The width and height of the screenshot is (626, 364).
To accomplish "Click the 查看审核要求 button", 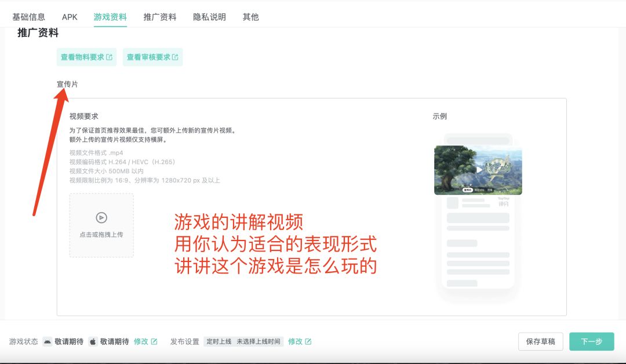I will coord(152,57).
